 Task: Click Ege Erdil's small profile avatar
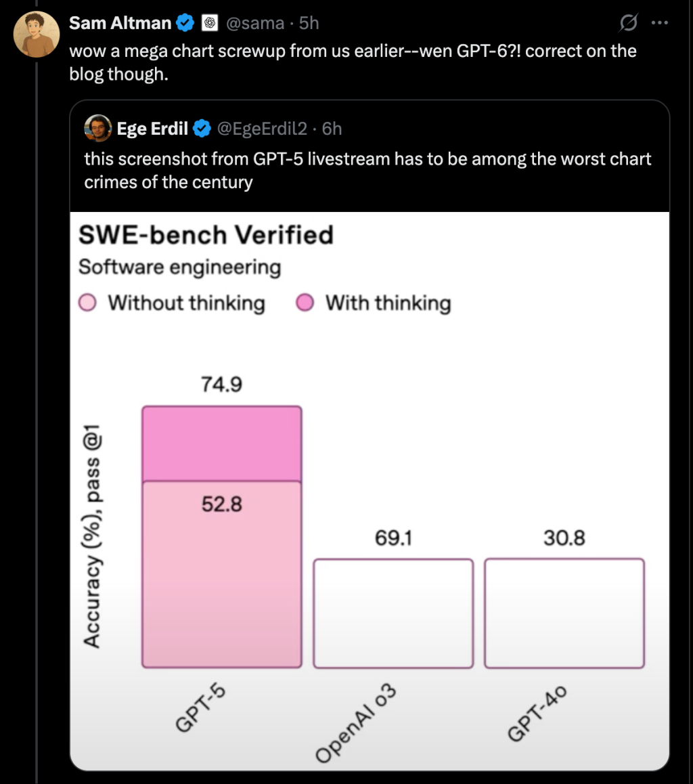click(x=97, y=128)
